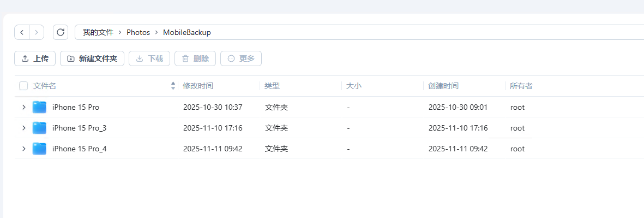Image resolution: width=644 pixels, height=218 pixels.
Task: Refresh the current folder listing
Action: (x=61, y=32)
